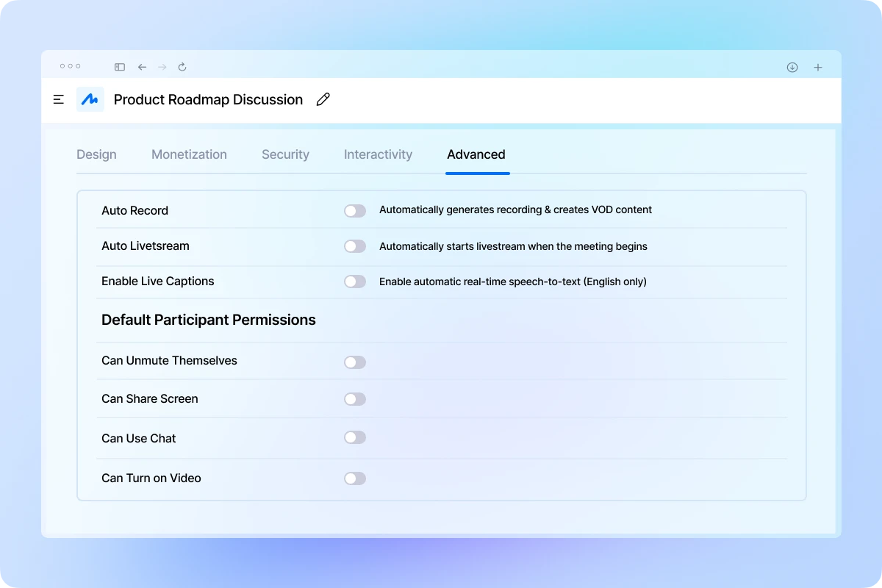Image resolution: width=882 pixels, height=588 pixels.
Task: Go forward with browser forward arrow
Action: pyautogui.click(x=162, y=67)
